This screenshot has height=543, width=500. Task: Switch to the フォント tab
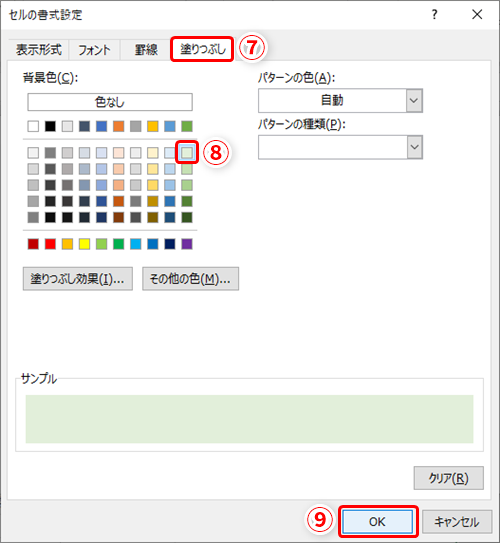click(x=94, y=50)
